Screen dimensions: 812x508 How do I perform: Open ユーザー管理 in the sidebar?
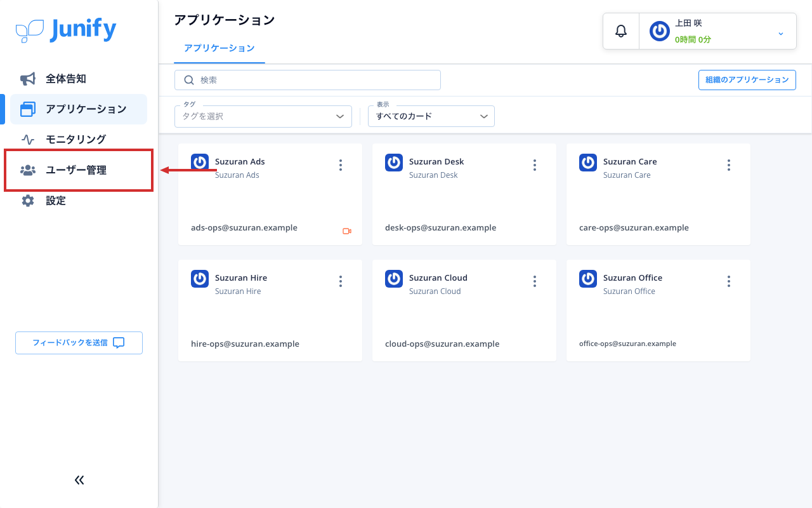tap(79, 170)
